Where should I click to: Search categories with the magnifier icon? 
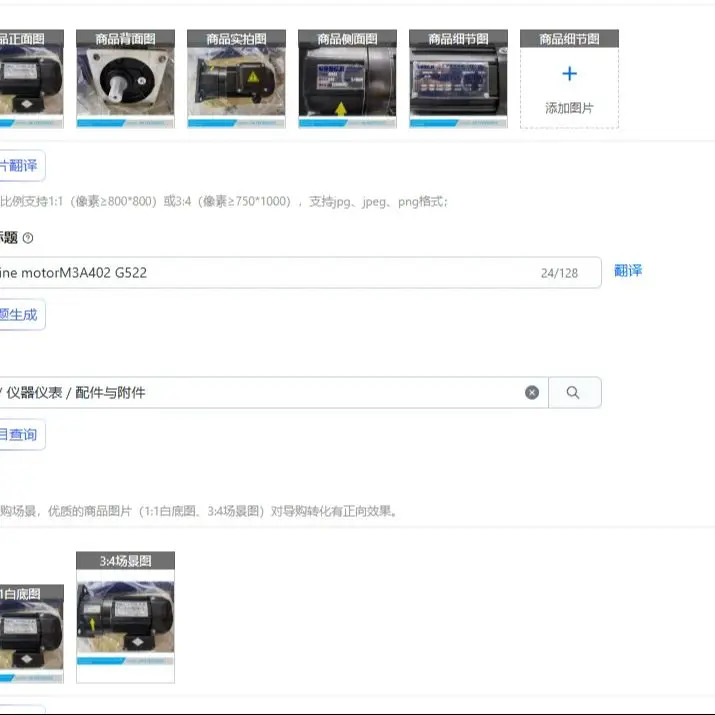[x=573, y=392]
